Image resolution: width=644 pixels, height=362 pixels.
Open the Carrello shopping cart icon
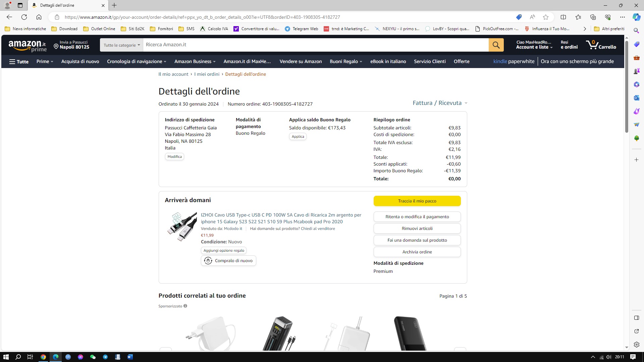[x=601, y=45]
